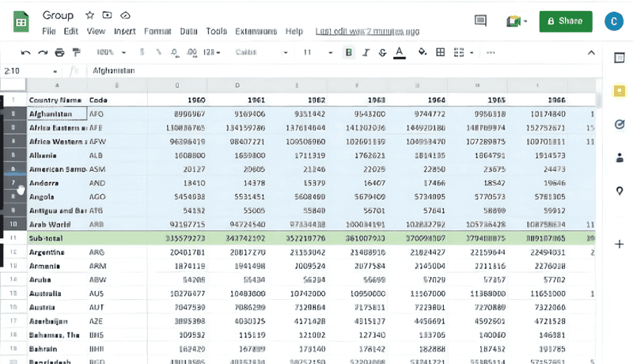This screenshot has width=633, height=364.
Task: Increase decimal places
Action: (x=191, y=52)
